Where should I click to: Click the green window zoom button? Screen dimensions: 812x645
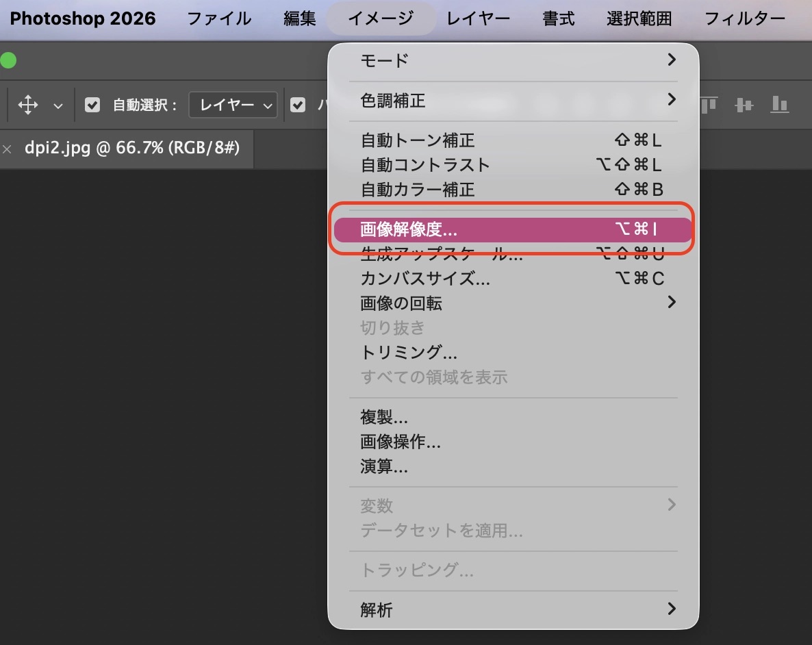tap(8, 61)
